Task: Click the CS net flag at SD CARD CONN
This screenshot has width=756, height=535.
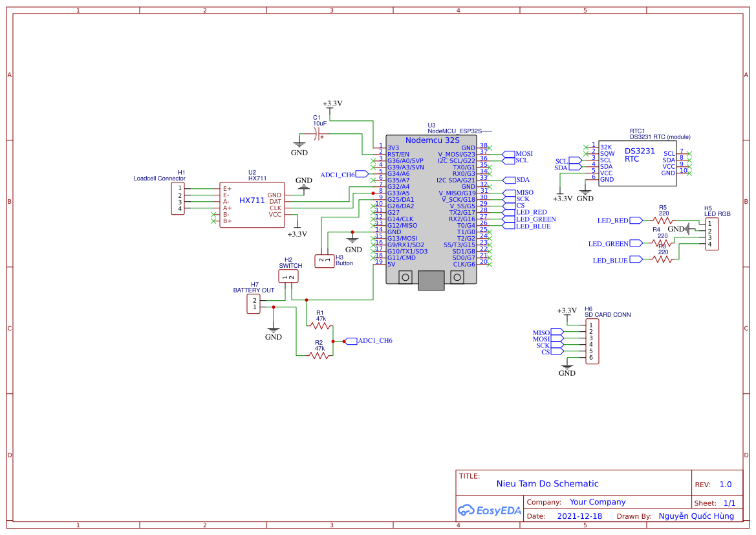Action: [552, 352]
